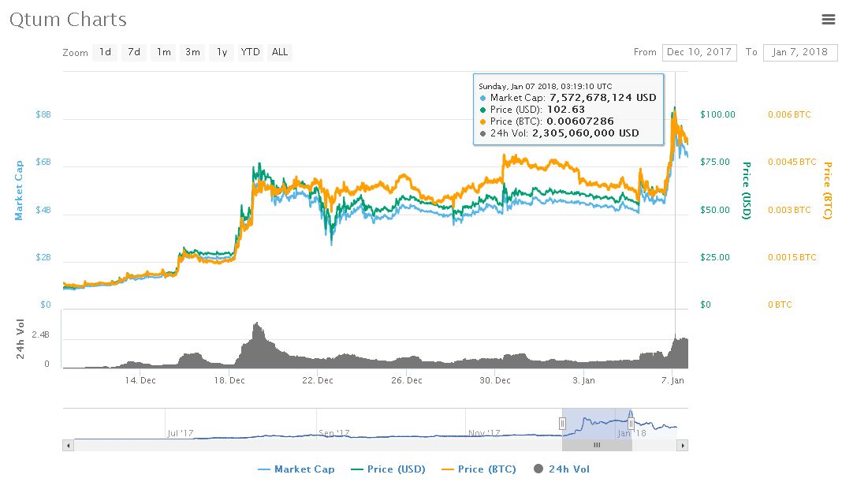The height and width of the screenshot is (482, 868).
Task: Click the vertical 24h Vol axis title
Action: tap(20, 339)
